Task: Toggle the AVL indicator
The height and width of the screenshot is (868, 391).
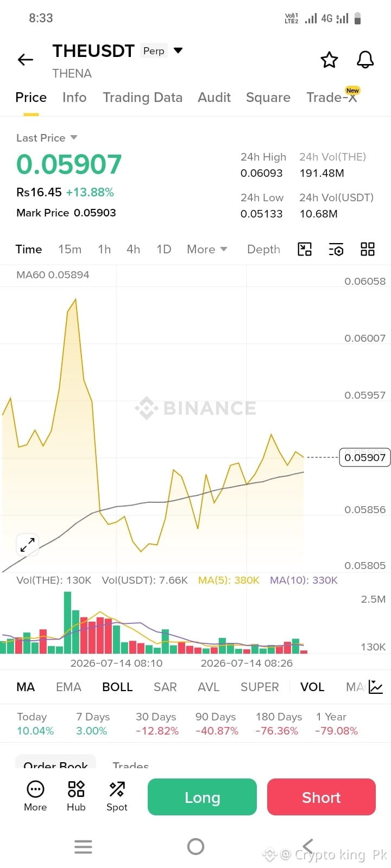Action: [x=209, y=687]
